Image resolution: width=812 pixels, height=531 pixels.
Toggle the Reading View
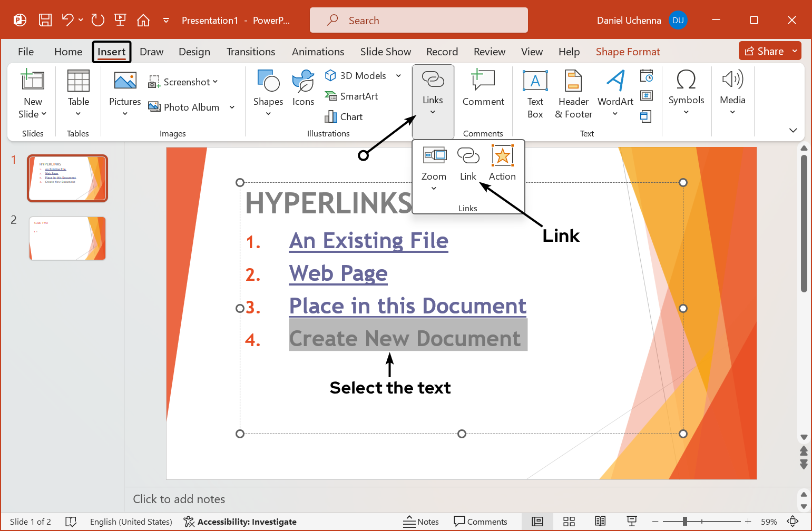click(600, 521)
